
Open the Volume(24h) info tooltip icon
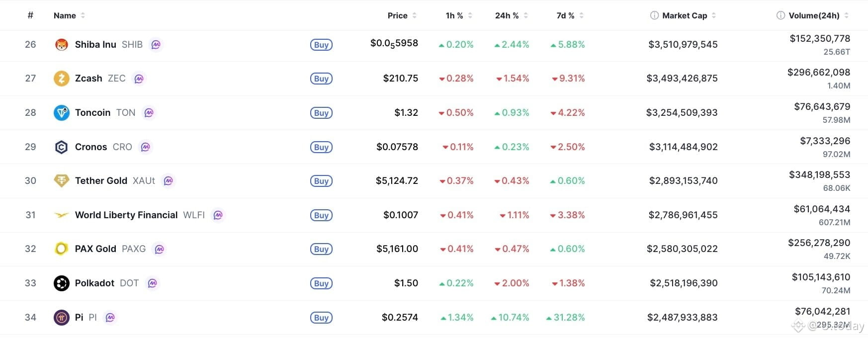[x=779, y=15]
